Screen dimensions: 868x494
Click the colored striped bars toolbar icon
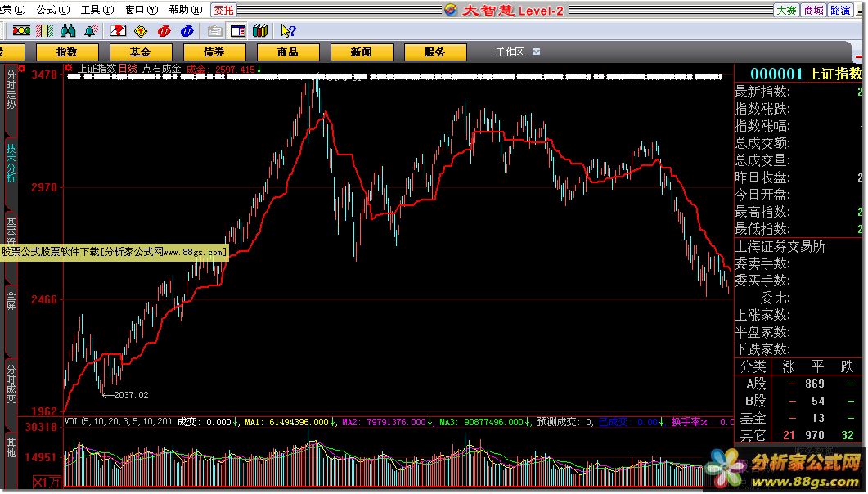point(47,31)
